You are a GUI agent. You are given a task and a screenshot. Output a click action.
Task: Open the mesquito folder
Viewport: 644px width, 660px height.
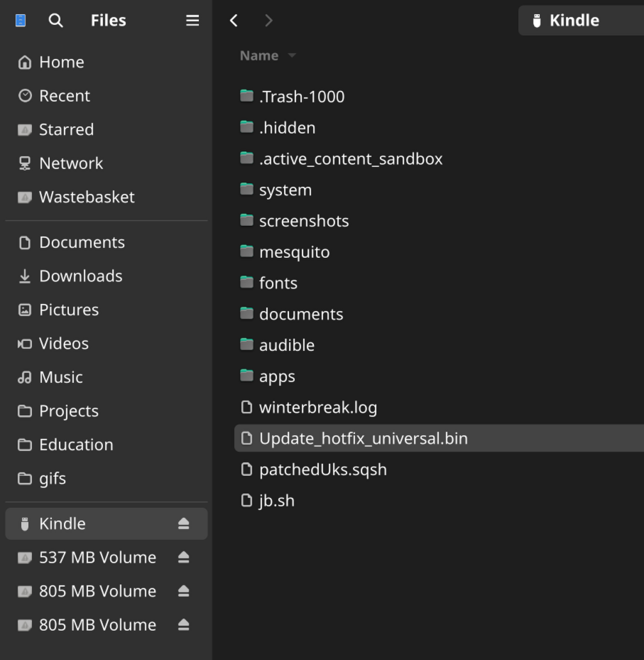pyautogui.click(x=294, y=252)
